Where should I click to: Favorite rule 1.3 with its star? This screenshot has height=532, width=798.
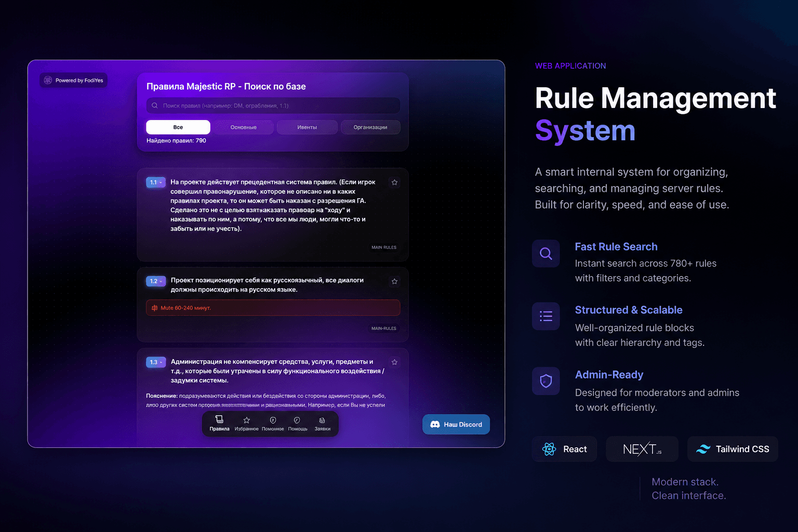394,362
